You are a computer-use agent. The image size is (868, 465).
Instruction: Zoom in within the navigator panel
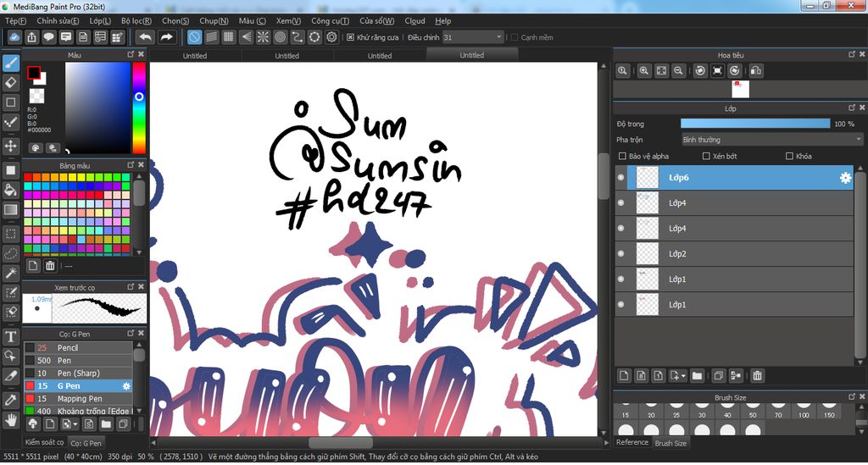[644, 71]
